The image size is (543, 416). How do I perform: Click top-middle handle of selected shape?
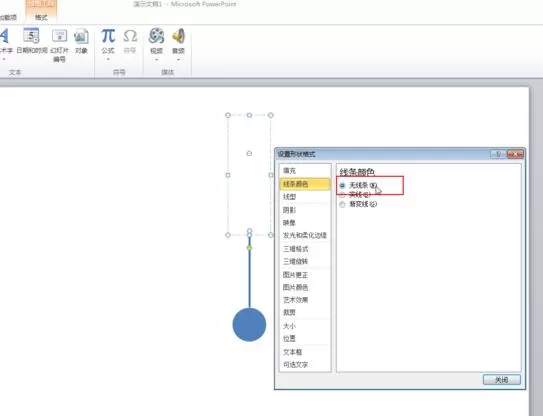[x=249, y=115]
